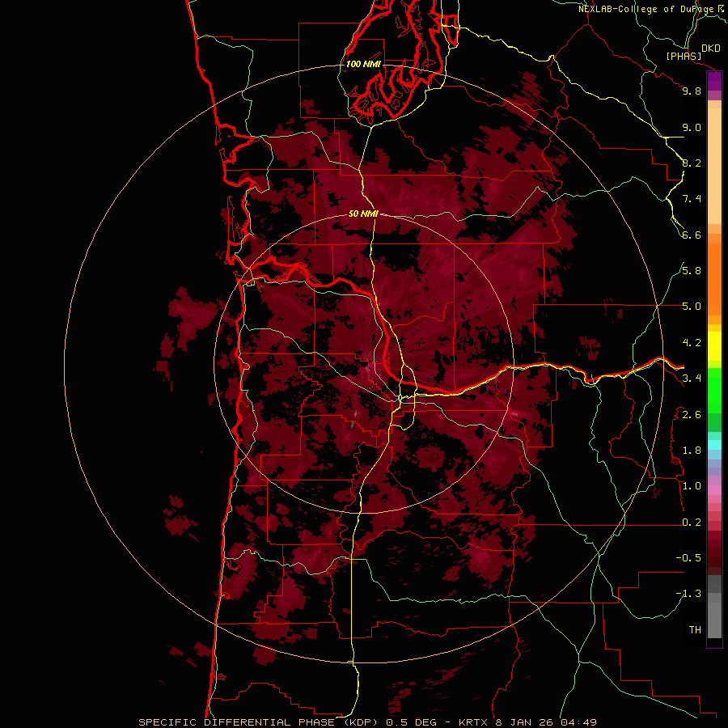This screenshot has width=728, height=728.
Task: Click the purple top segment of color bar
Action: [714, 82]
